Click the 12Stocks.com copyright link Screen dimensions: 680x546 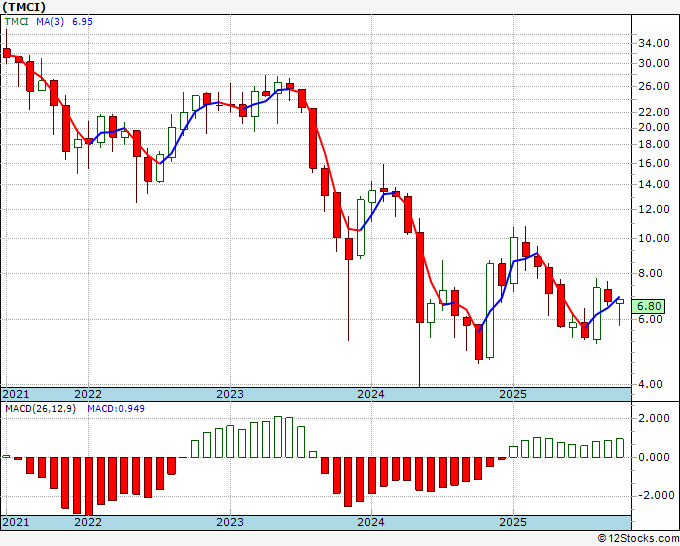tap(638, 539)
